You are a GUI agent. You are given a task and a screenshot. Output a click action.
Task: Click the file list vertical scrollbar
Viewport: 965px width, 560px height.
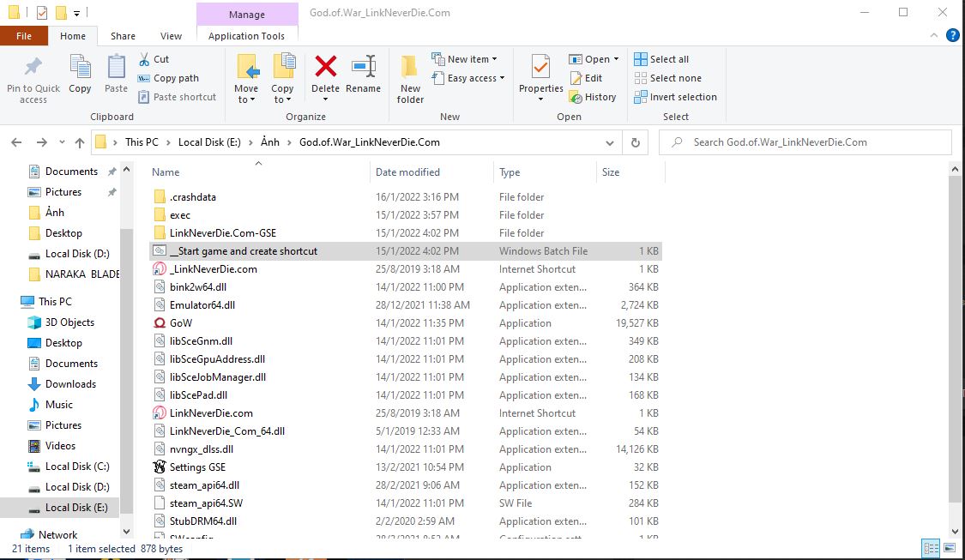tap(956, 343)
